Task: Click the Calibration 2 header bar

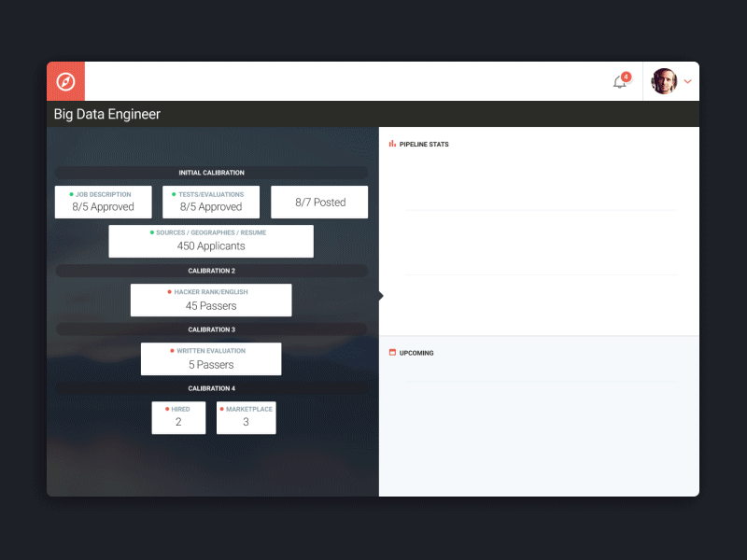Action: tap(212, 271)
